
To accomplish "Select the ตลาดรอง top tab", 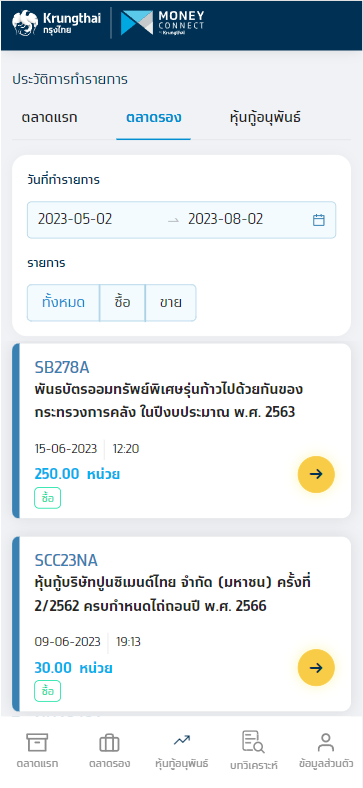I will pyautogui.click(x=153, y=119).
